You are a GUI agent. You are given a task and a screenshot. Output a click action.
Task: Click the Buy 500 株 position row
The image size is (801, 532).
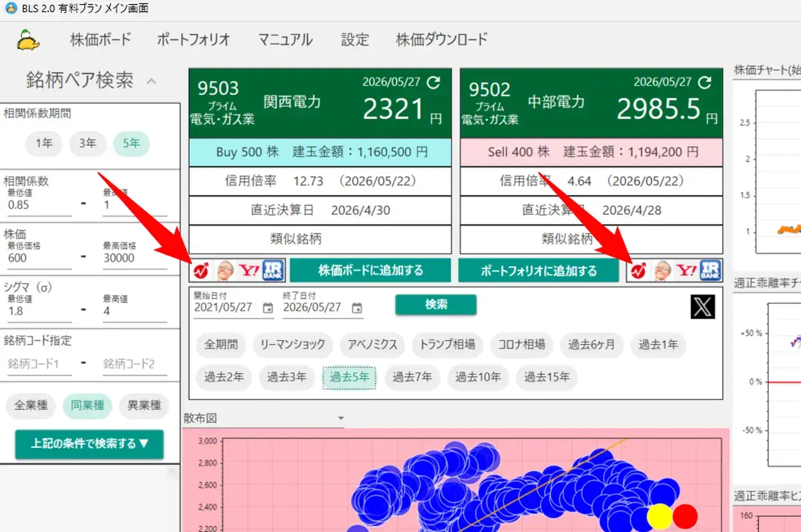[x=320, y=152]
